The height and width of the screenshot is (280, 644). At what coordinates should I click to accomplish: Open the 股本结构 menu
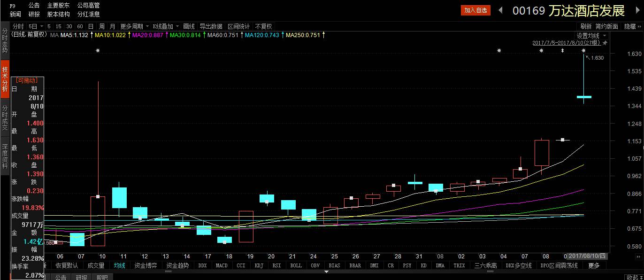click(58, 14)
